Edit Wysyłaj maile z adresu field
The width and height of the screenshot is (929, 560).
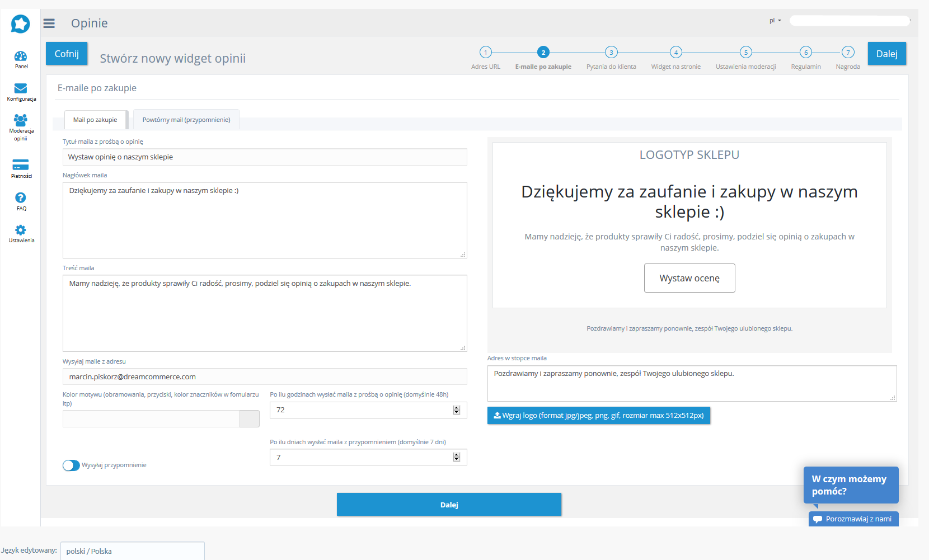(265, 377)
